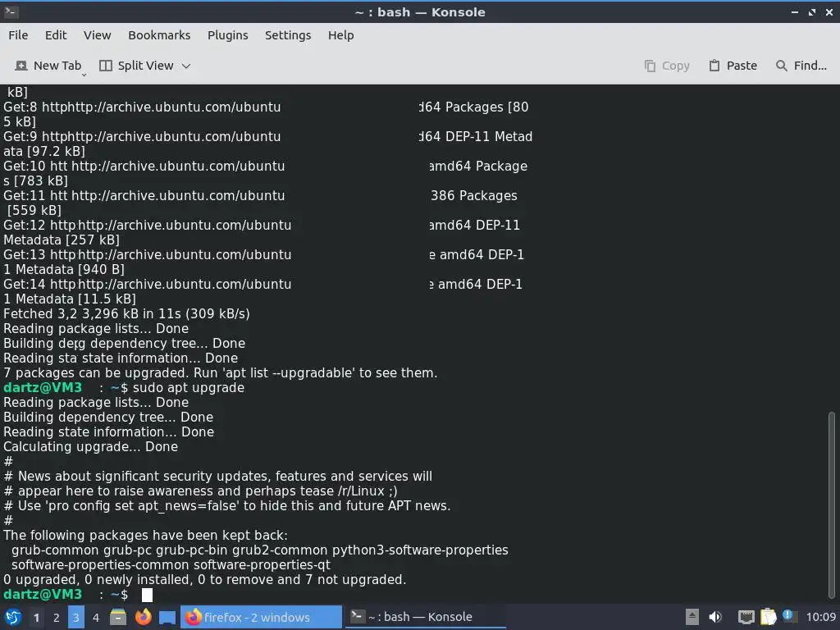Click the line '7 packages can be upgraded'
This screenshot has width=840, height=630.
tap(220, 373)
